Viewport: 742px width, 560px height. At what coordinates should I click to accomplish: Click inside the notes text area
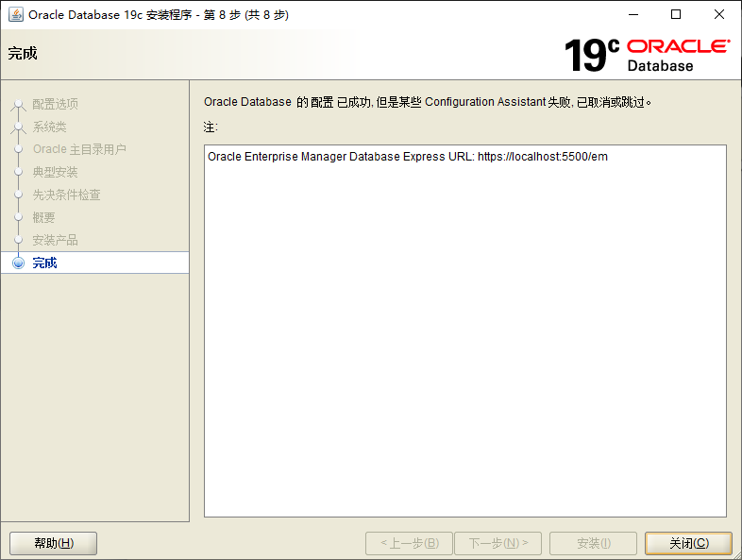pyautogui.click(x=465, y=331)
